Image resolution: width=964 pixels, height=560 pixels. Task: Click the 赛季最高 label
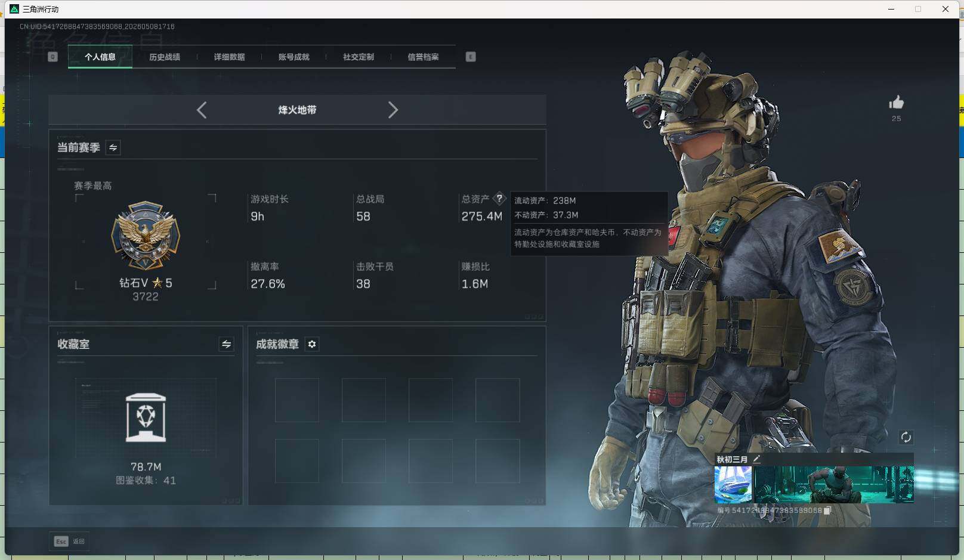coord(93,185)
